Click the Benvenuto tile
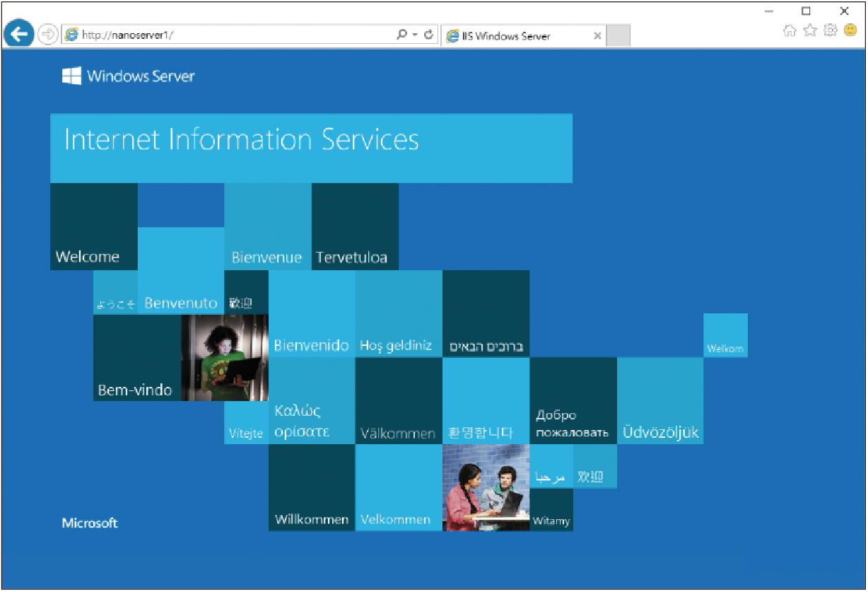This screenshot has width=868, height=592. [181, 270]
